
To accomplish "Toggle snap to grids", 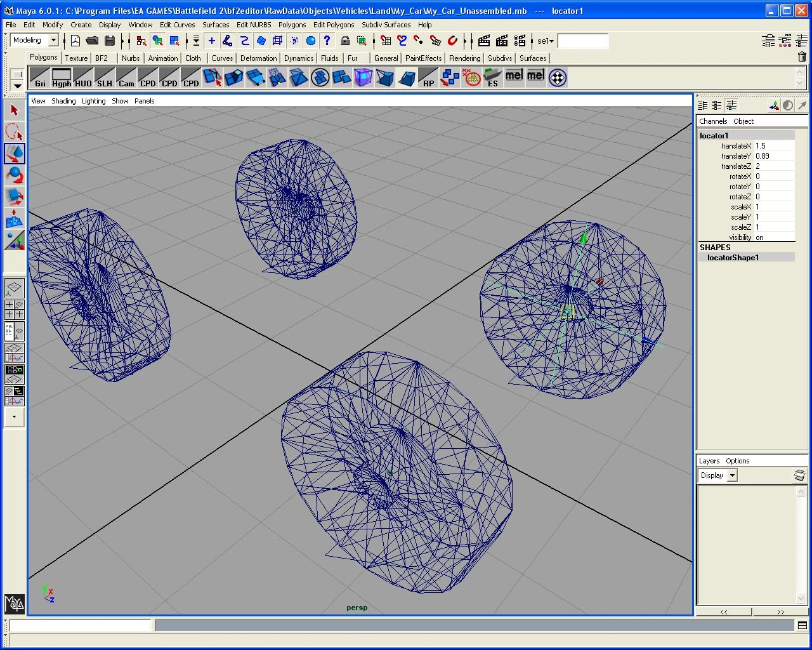I will click(386, 41).
